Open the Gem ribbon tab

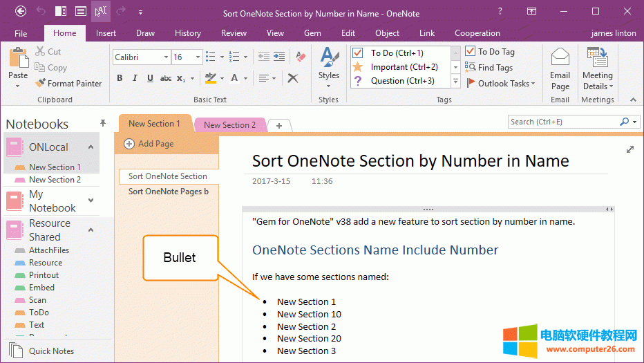312,33
